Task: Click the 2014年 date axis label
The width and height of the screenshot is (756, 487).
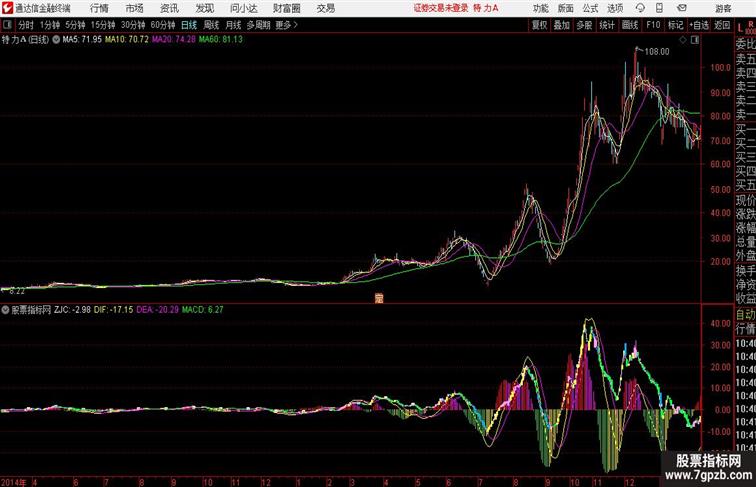Action: tap(14, 482)
